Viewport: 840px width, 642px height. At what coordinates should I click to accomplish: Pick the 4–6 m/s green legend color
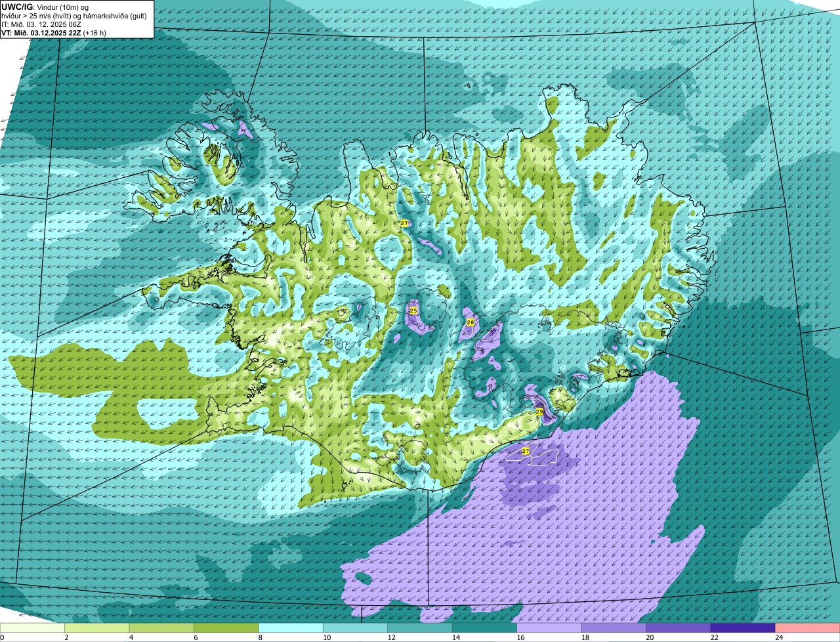161,628
